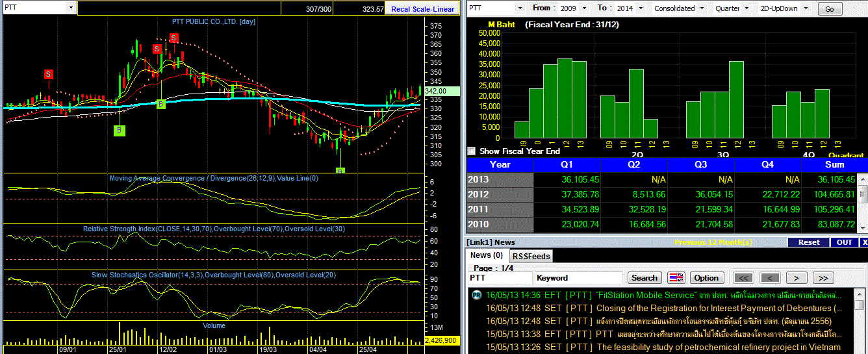Click the green B buy marker near 12/02

click(160, 104)
